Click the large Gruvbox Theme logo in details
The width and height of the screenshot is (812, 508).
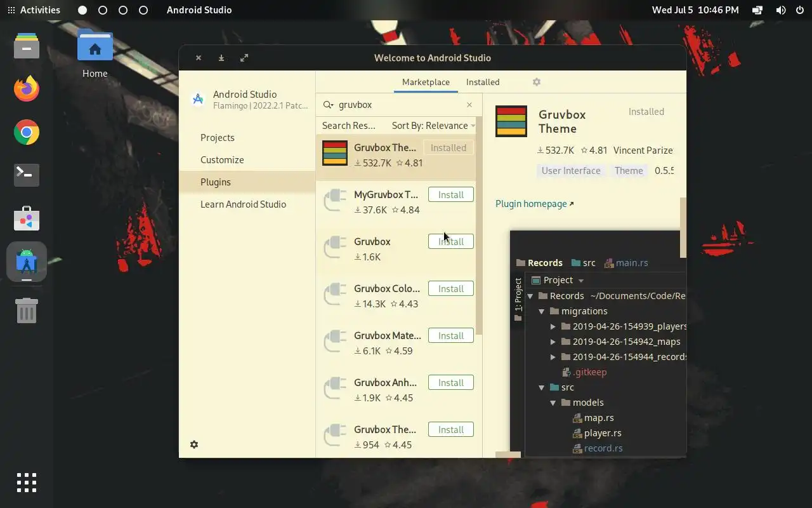[511, 121]
